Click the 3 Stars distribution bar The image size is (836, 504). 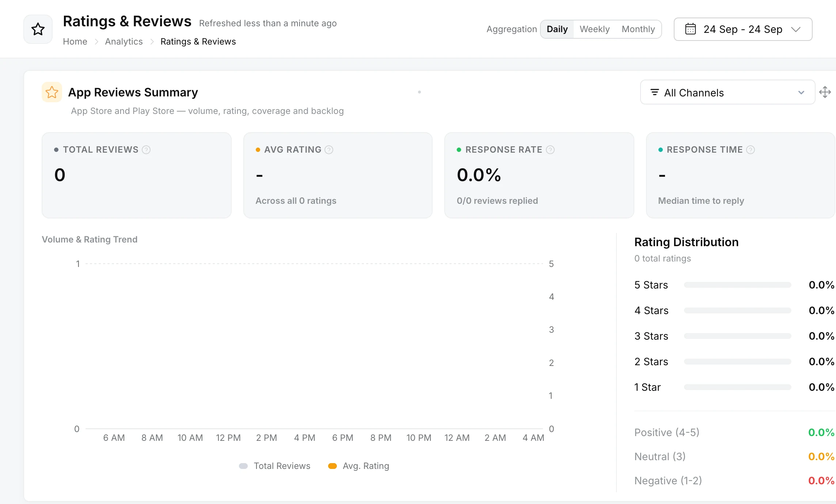coord(737,336)
